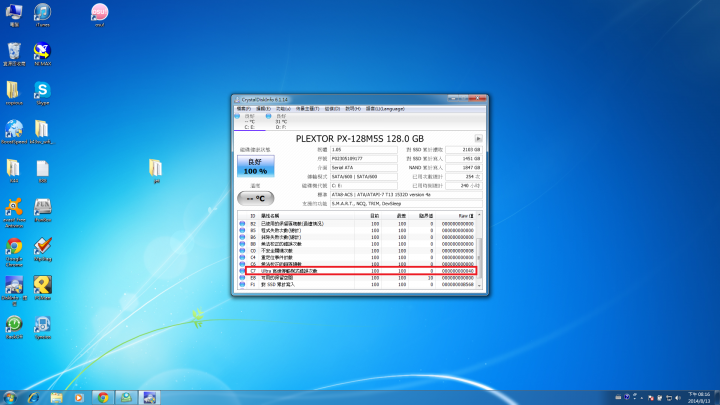Click the status circle of attribute BB
Screen dimensions: 720x405
tap(242, 244)
